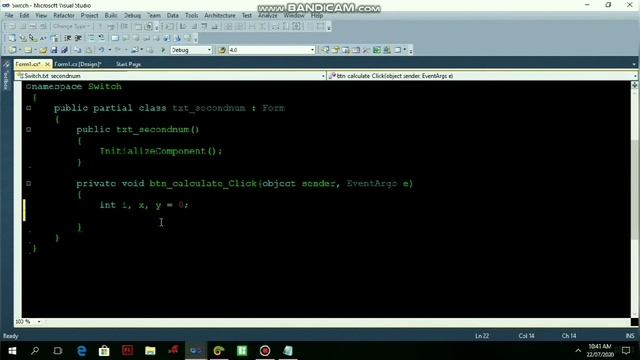The height and width of the screenshot is (360, 640).
Task: Toggle a bookmark with the toolbar icon
Action: coord(115,38)
